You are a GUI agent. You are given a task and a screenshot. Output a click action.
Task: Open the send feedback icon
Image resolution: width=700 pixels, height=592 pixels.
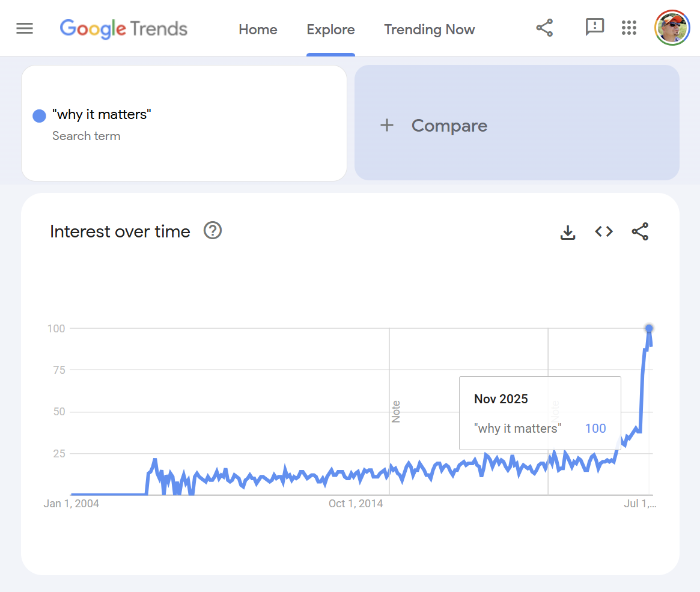pyautogui.click(x=594, y=27)
